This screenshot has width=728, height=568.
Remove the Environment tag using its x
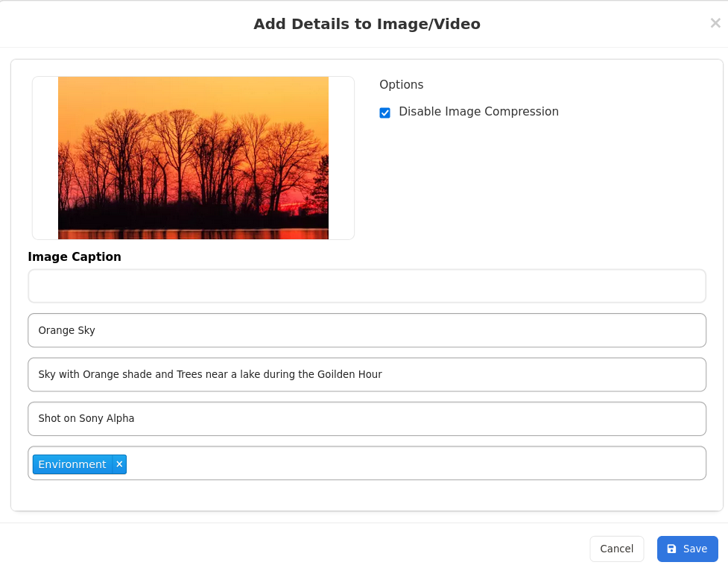click(119, 464)
